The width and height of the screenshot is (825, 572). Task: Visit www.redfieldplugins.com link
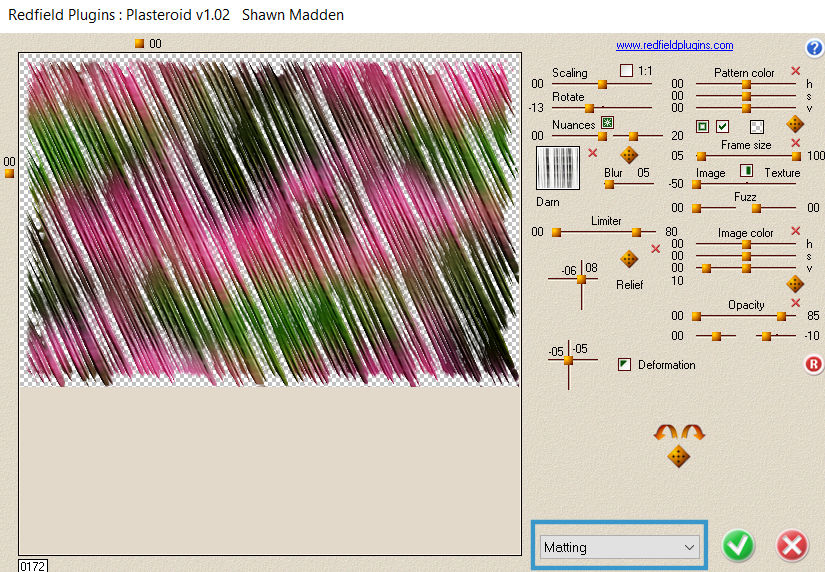point(675,45)
